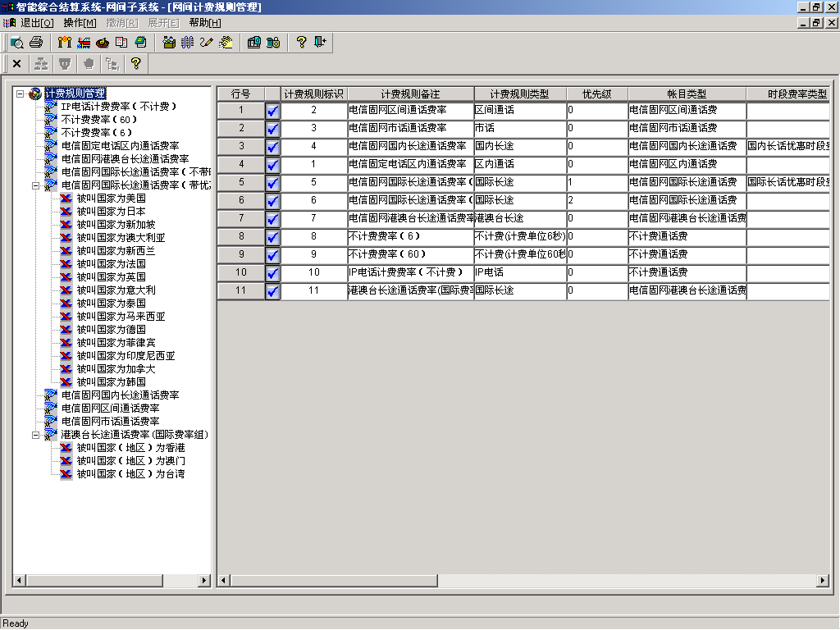Screen dimensions: 840x630
Task: Open the 帮助[H] menu
Action: [x=204, y=23]
